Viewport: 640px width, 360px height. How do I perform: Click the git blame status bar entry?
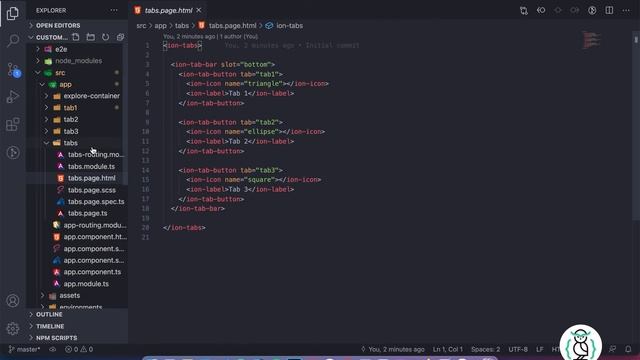(x=393, y=349)
